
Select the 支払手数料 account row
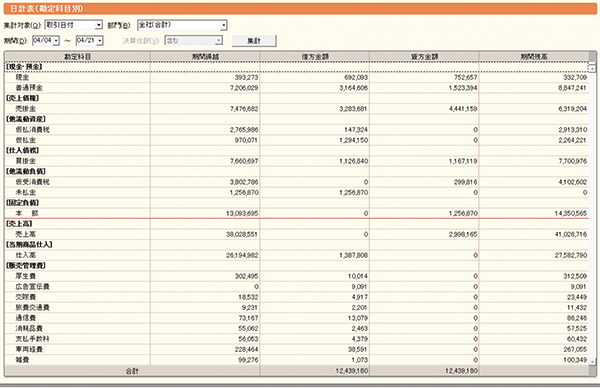(296, 339)
